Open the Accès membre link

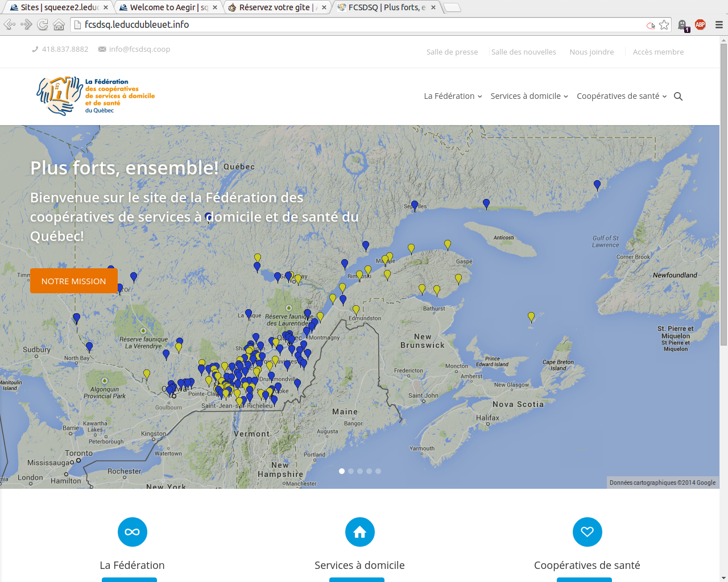point(658,52)
